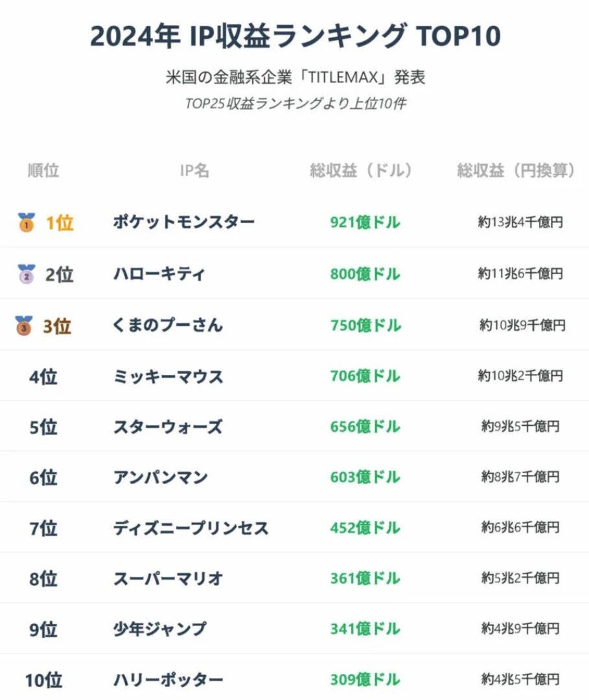Click the silver medal icon for 2位
This screenshot has height=700, width=589.
[26, 274]
